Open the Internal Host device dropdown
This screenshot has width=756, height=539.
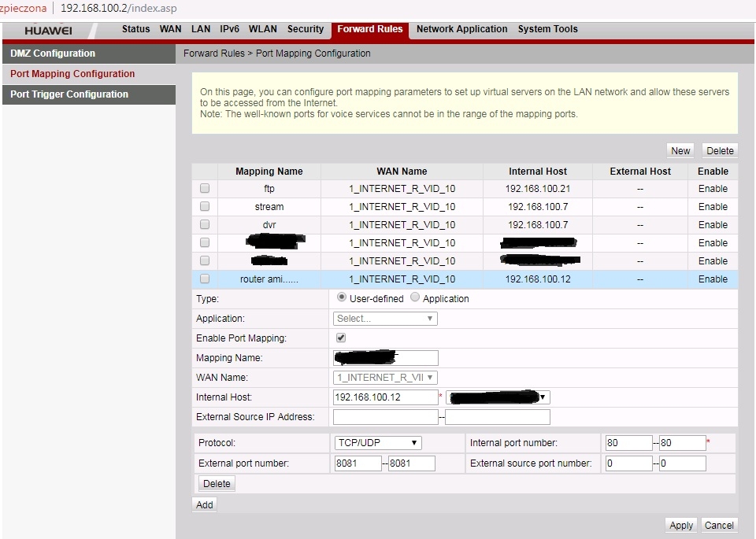pyautogui.click(x=498, y=397)
